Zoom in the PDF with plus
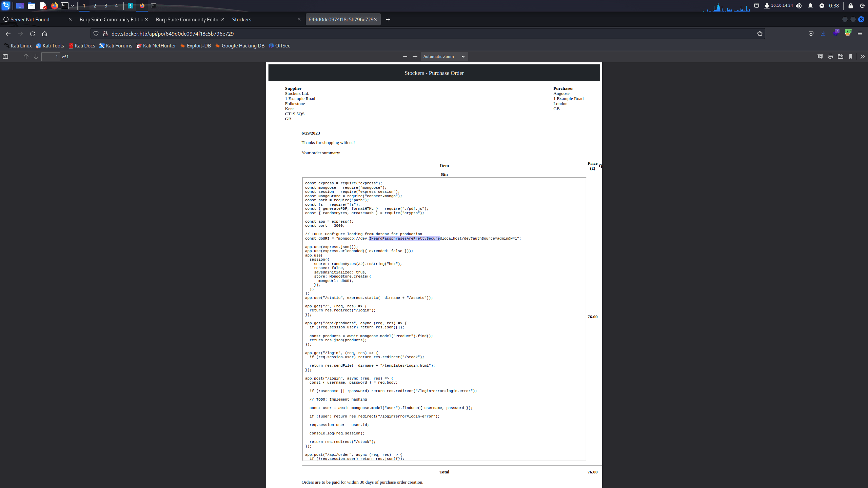Image resolution: width=868 pixels, height=488 pixels. [415, 57]
